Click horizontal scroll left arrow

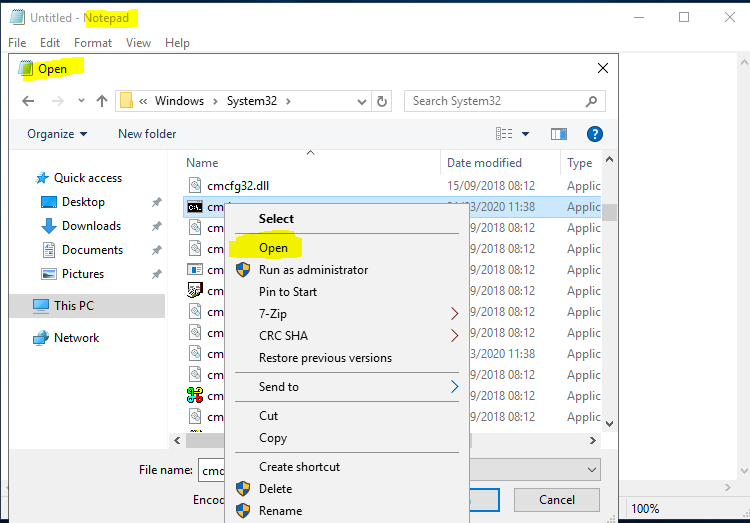[177, 440]
